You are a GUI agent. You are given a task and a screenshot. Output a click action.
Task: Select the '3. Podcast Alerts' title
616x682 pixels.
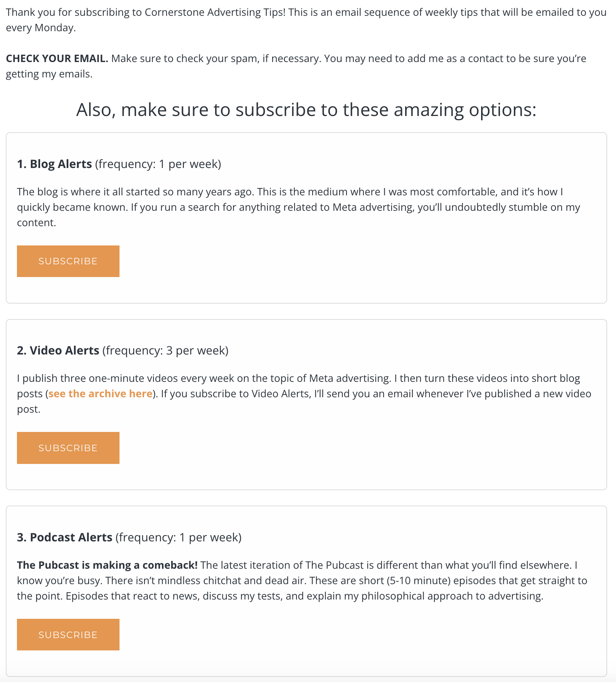coord(65,538)
